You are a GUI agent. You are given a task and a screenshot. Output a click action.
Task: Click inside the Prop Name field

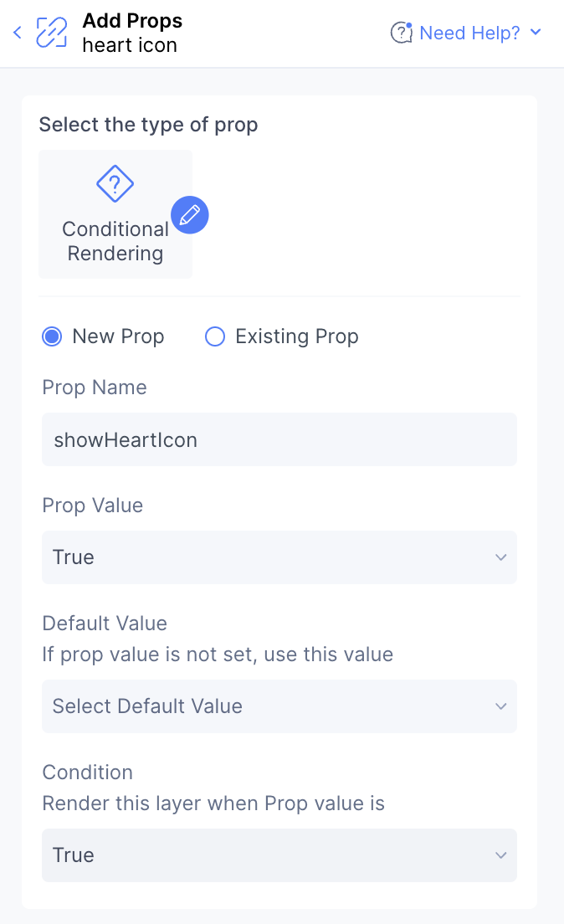279,439
